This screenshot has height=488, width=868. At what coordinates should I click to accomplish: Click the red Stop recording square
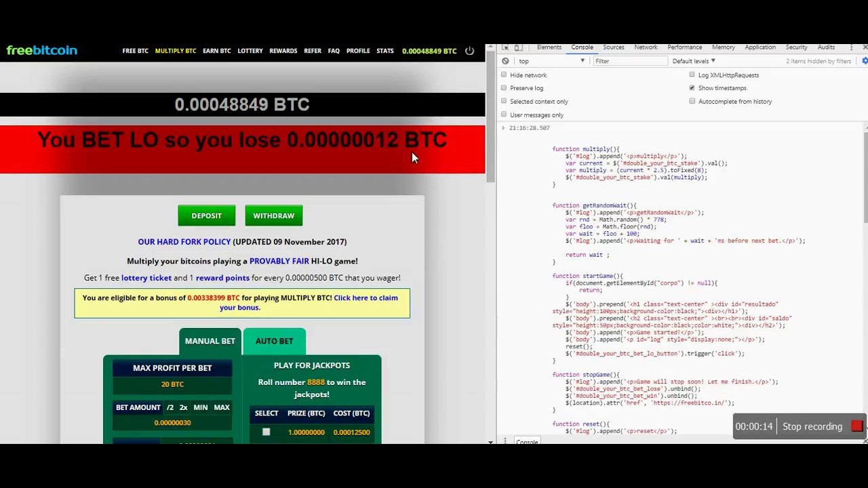[x=856, y=426]
